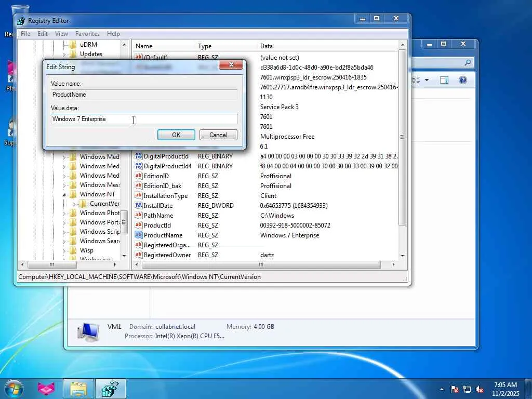Image resolution: width=532 pixels, height=399 pixels.
Task: Expand the Updates tree node
Action: 64,54
